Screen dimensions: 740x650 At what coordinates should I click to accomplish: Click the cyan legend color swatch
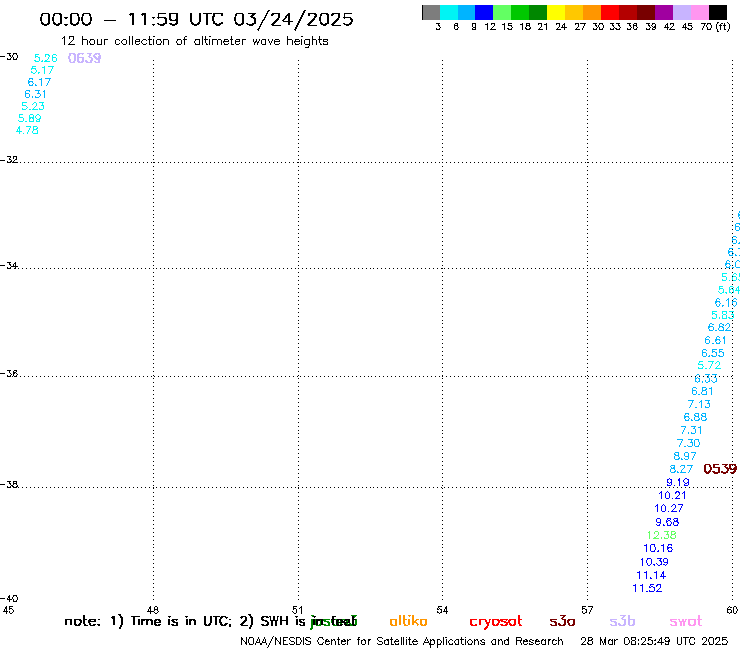click(x=449, y=12)
